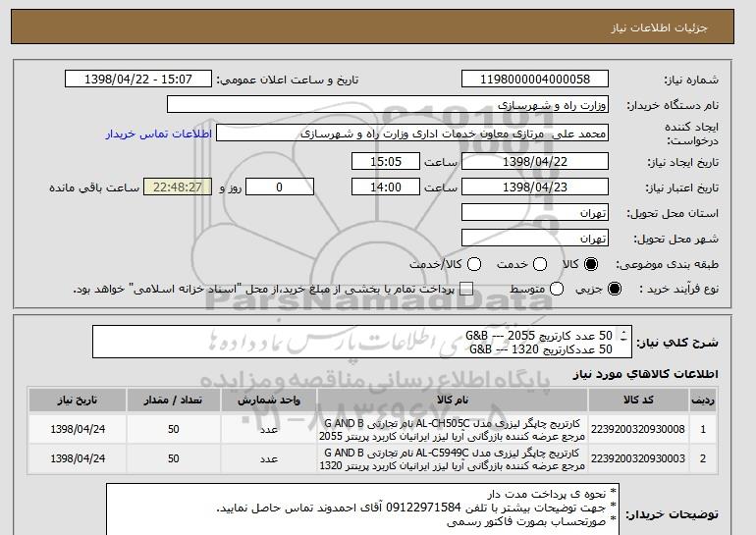The image size is (756, 535).
Task: Click the توضیحات خریدار label
Action: point(673,514)
